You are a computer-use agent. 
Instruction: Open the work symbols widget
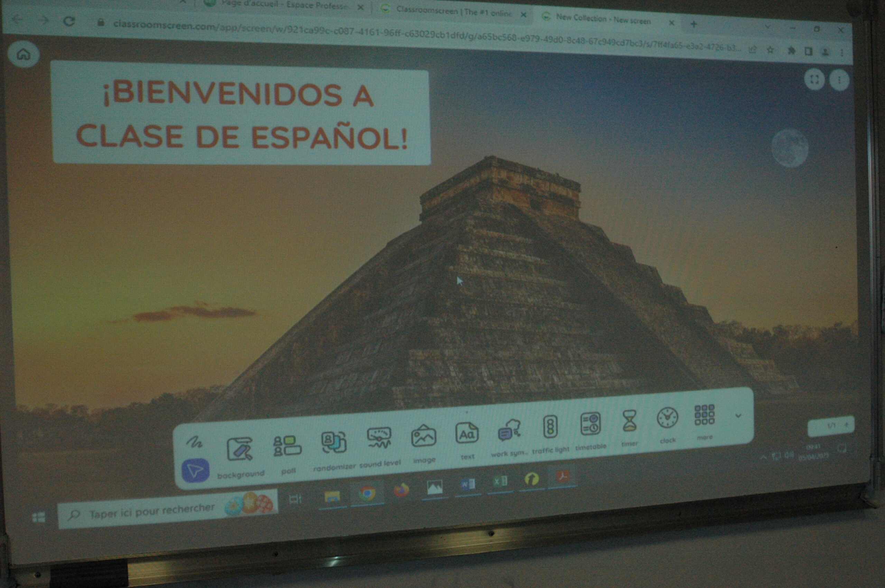509,430
